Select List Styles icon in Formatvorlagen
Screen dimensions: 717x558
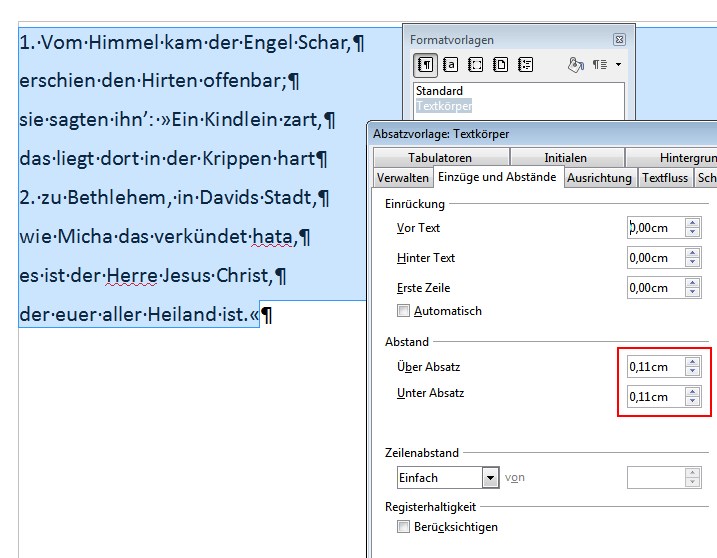point(525,64)
